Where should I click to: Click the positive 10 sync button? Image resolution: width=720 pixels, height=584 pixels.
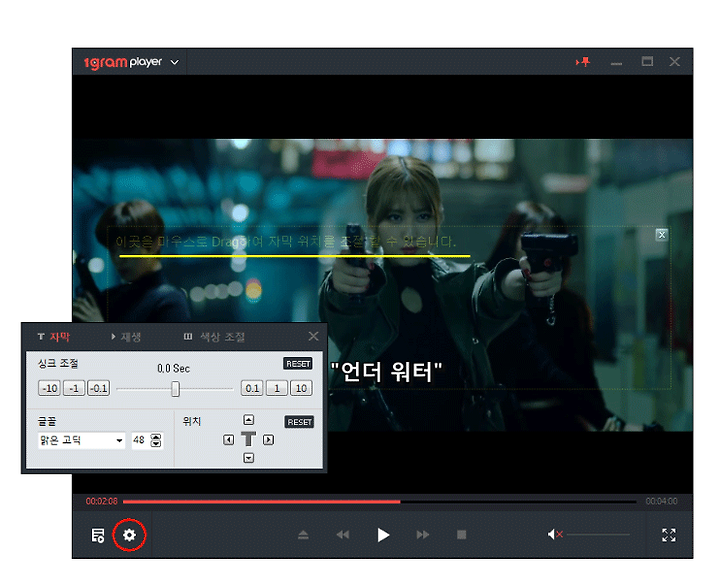(x=301, y=388)
